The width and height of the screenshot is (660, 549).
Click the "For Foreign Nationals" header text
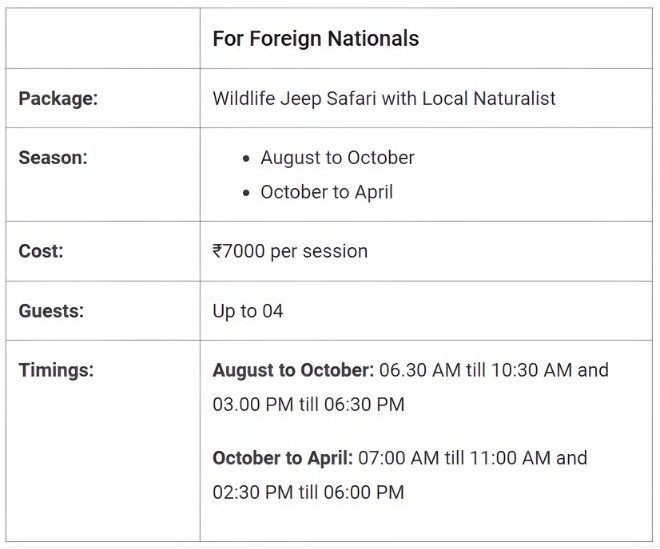click(315, 39)
